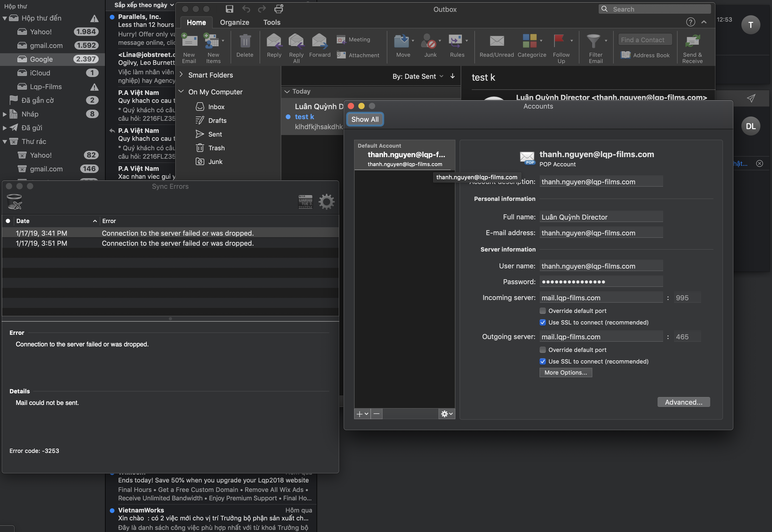Image resolution: width=772 pixels, height=532 pixels.
Task: Click the gear icon in Sync Errors window
Action: click(326, 202)
